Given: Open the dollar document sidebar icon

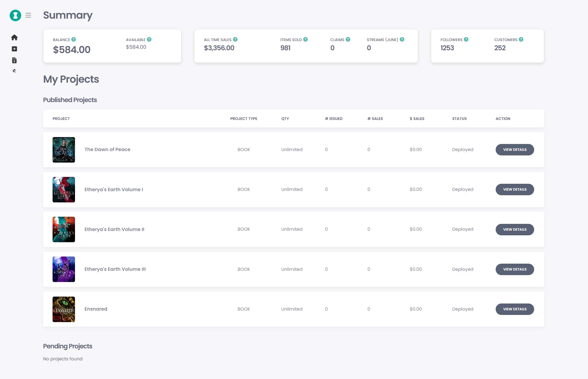Looking at the screenshot, I should tap(14, 60).
